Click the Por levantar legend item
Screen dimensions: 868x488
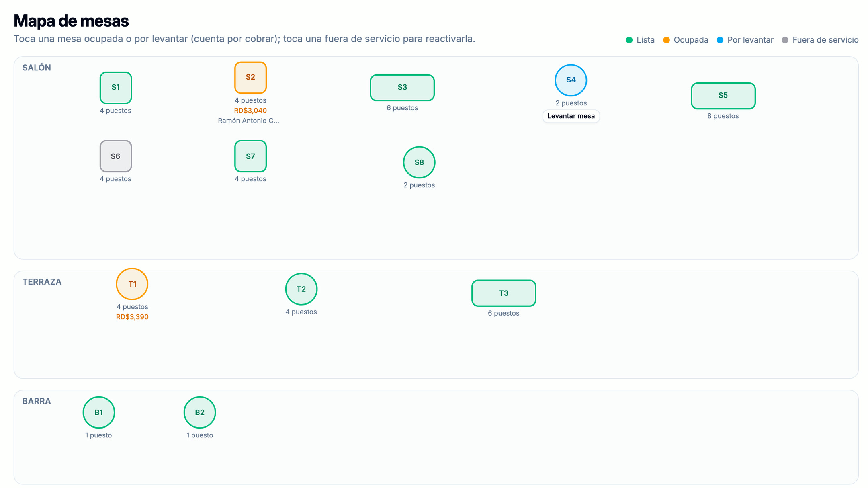coord(745,40)
